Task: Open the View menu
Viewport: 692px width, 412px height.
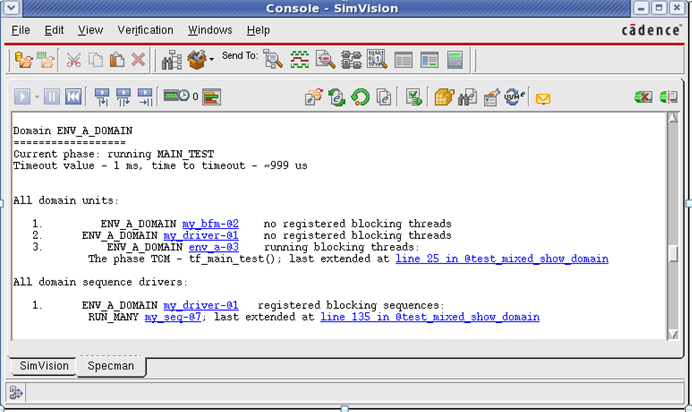Action: [x=90, y=30]
